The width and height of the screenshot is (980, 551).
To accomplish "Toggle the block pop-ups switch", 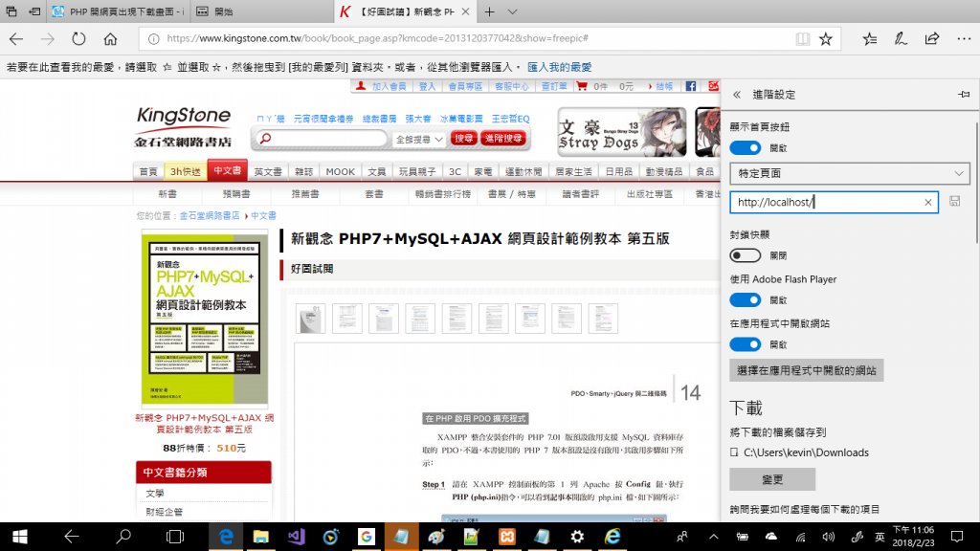I will [745, 255].
